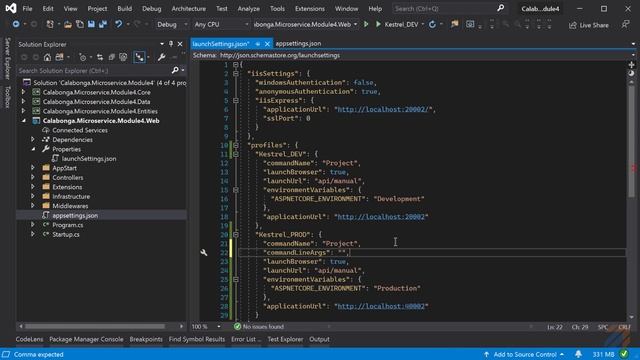Expand the Calabonga.Microservice.Module4.Data project
Viewport: 640px width, 360px height.
pyautogui.click(x=23, y=102)
